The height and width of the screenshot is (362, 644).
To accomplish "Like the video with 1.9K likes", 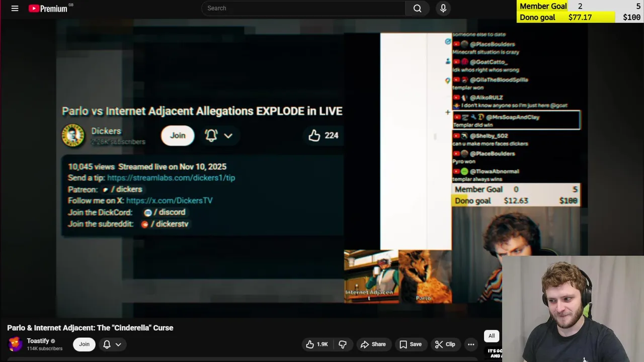I will pos(317,344).
